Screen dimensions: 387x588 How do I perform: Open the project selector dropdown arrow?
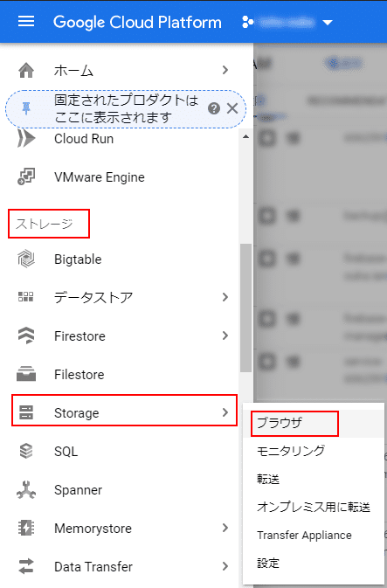pyautogui.click(x=328, y=23)
